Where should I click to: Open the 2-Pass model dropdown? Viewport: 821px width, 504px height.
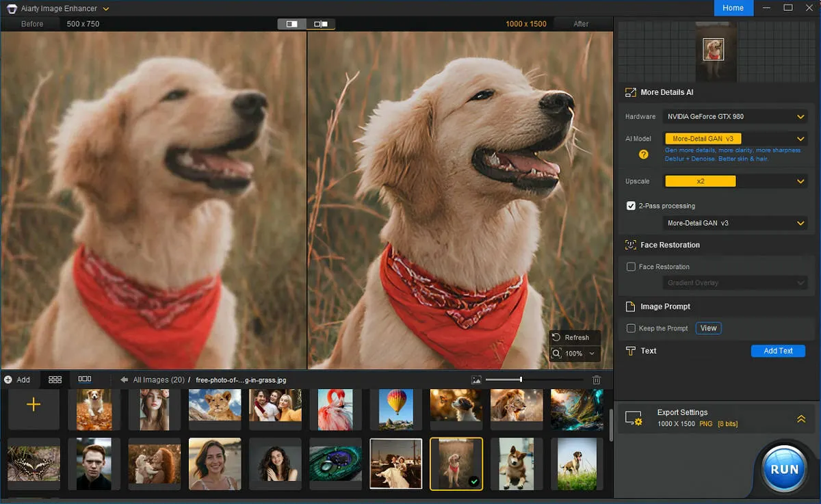(735, 223)
